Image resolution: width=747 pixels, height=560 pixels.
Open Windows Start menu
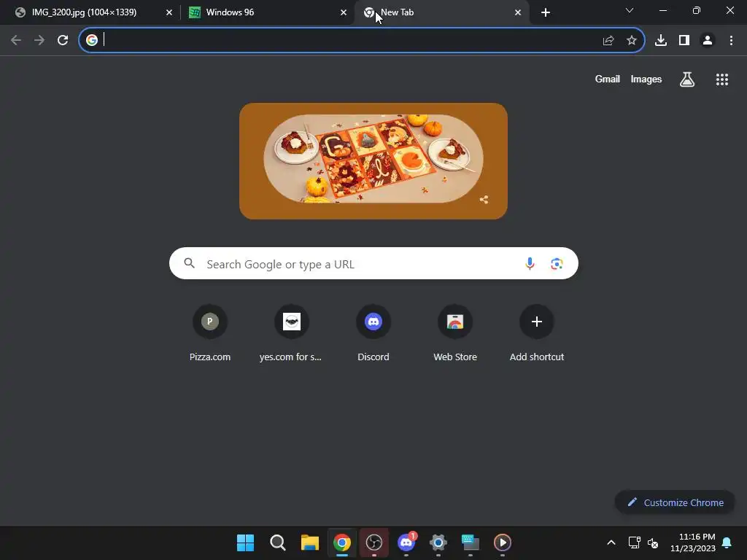pos(245,542)
